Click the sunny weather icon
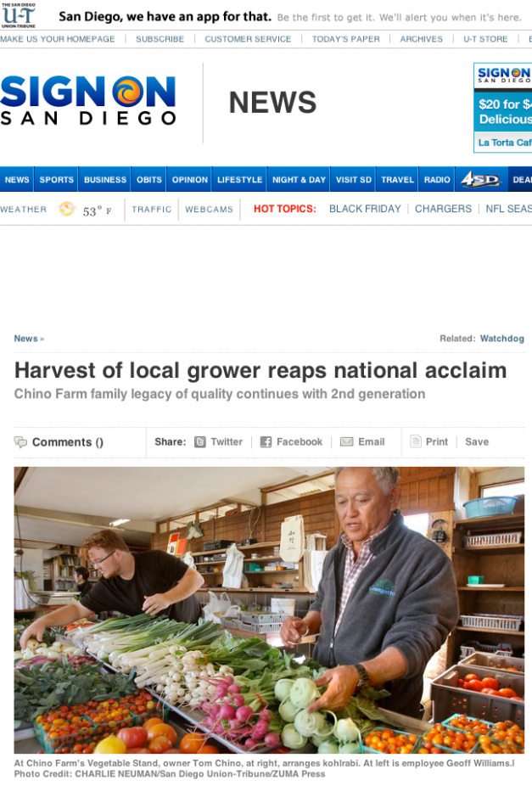The image size is (532, 786). click(x=66, y=208)
